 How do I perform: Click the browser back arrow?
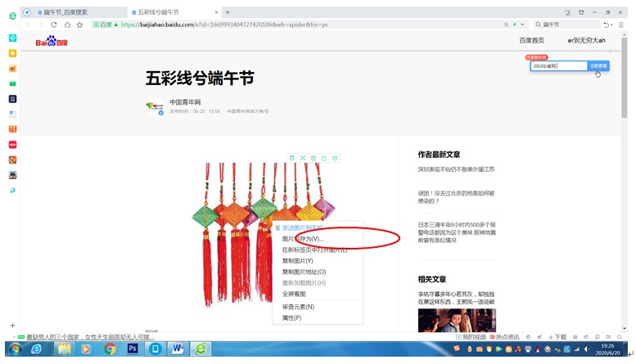(29, 25)
